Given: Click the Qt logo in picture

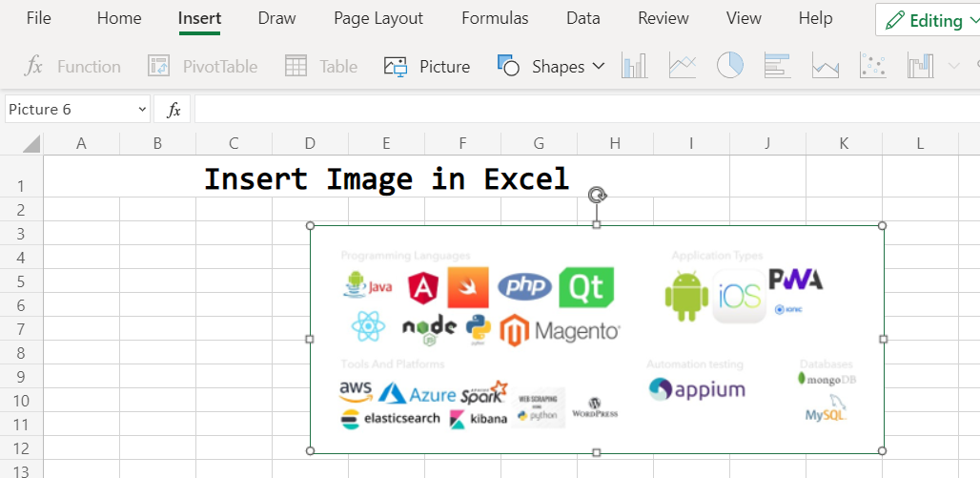Looking at the screenshot, I should [586, 287].
